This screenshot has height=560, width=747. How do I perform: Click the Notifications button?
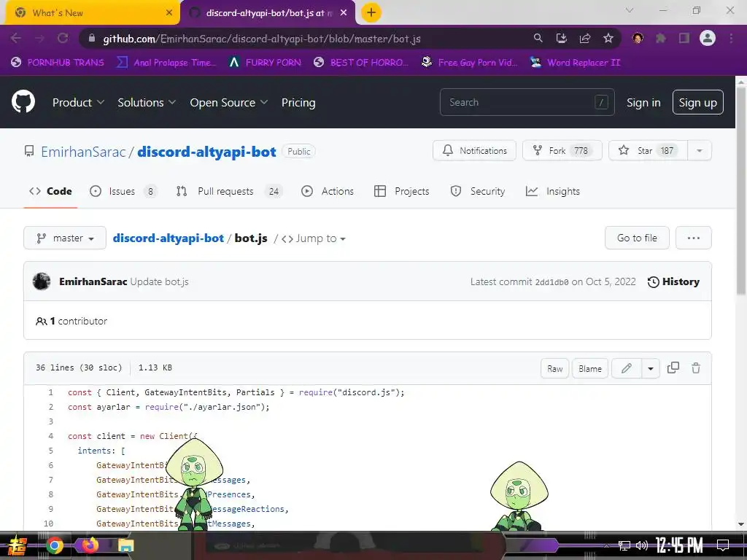[x=474, y=150]
